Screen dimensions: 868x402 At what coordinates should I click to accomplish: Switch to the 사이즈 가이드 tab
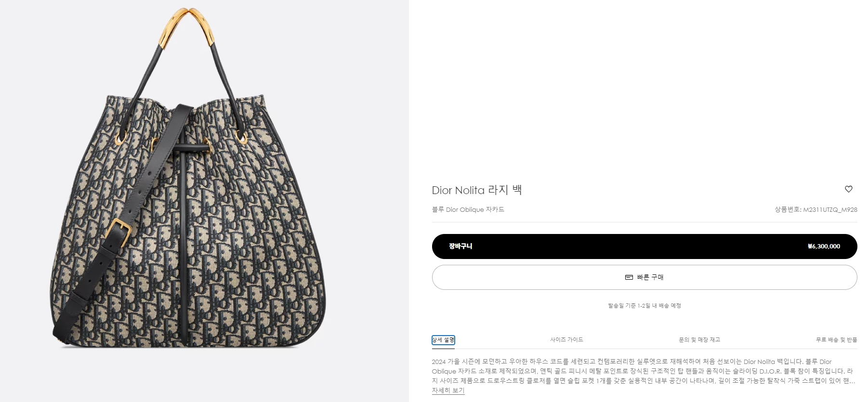pos(566,340)
